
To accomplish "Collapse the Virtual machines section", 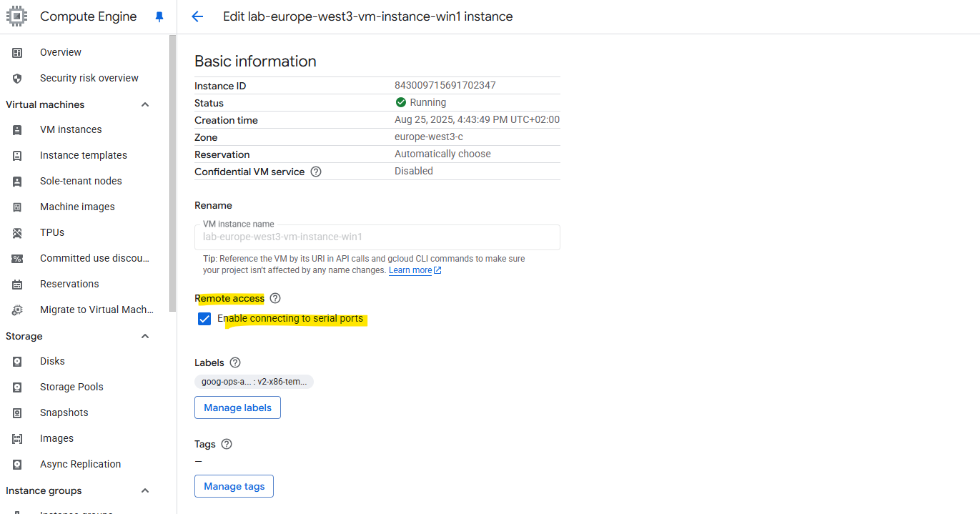I will click(145, 104).
